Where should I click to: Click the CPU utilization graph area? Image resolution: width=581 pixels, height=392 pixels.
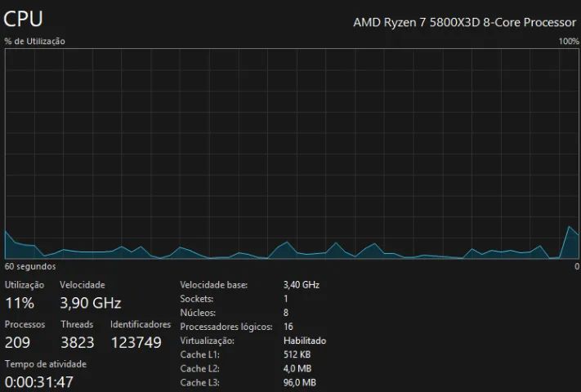point(292,154)
